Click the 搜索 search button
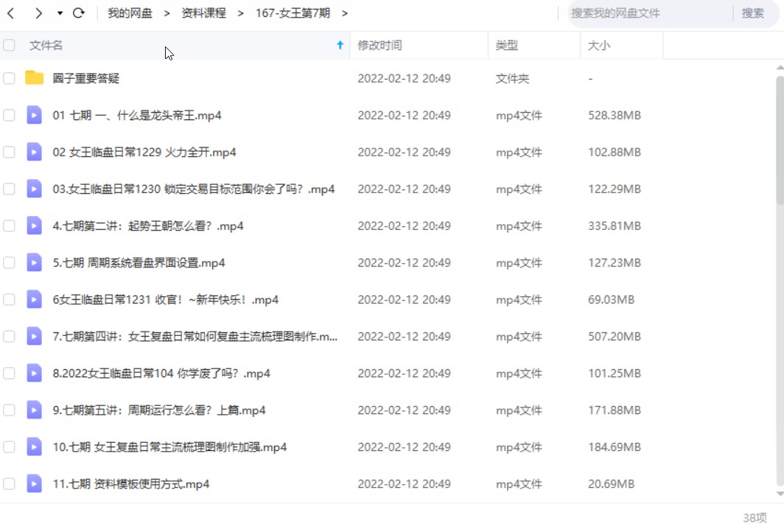The width and height of the screenshot is (784, 532). pyautogui.click(x=753, y=13)
